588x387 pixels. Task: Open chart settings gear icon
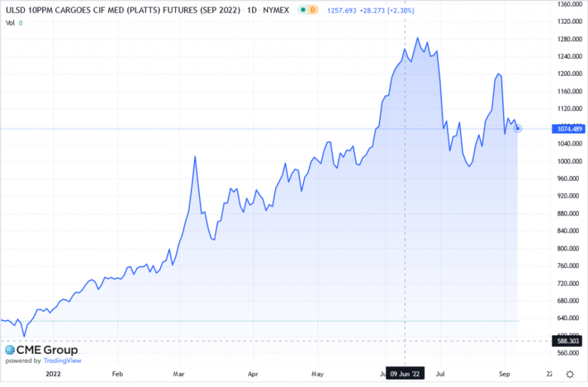pos(570,375)
